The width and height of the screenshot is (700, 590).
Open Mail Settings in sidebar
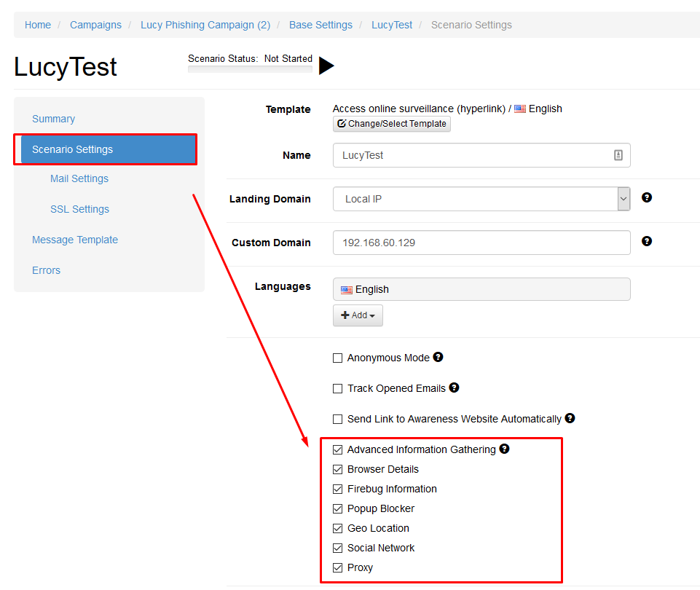pos(79,178)
